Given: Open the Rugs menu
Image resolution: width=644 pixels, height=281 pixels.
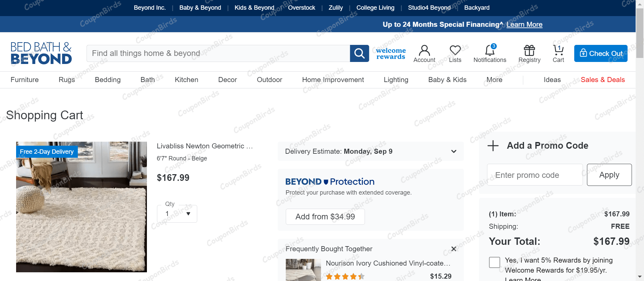Looking at the screenshot, I should [x=67, y=80].
